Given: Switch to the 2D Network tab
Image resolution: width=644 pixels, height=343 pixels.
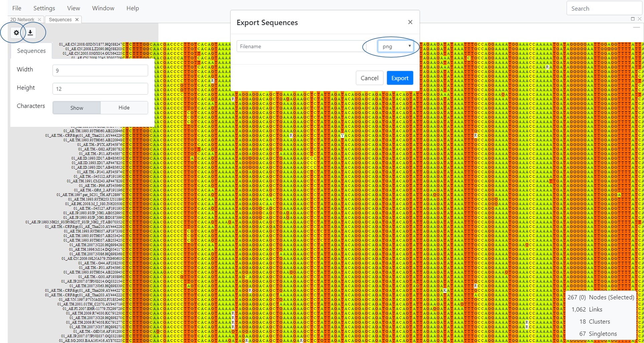Looking at the screenshot, I should coord(22,19).
